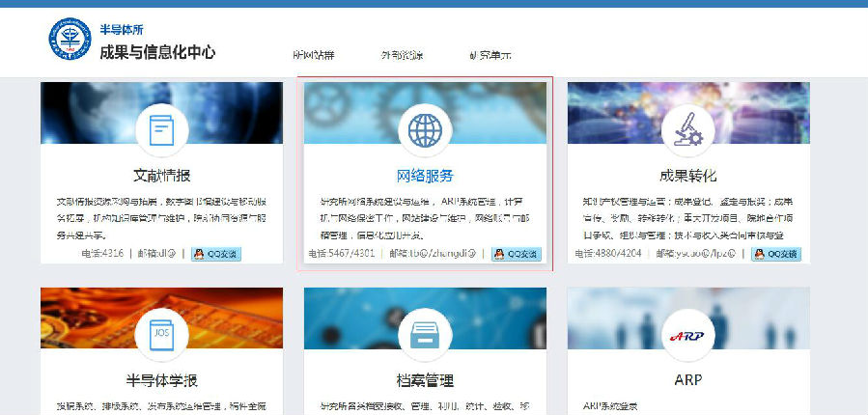Select the 研究单元 navigation menu
The width and height of the screenshot is (868, 415).
pyautogui.click(x=490, y=55)
